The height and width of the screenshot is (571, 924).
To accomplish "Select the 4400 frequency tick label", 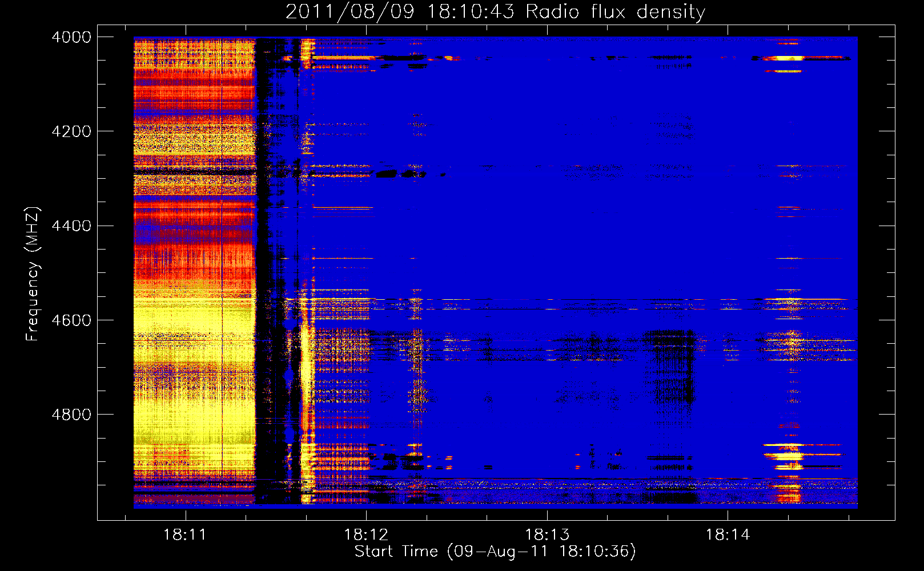I will pos(71,226).
